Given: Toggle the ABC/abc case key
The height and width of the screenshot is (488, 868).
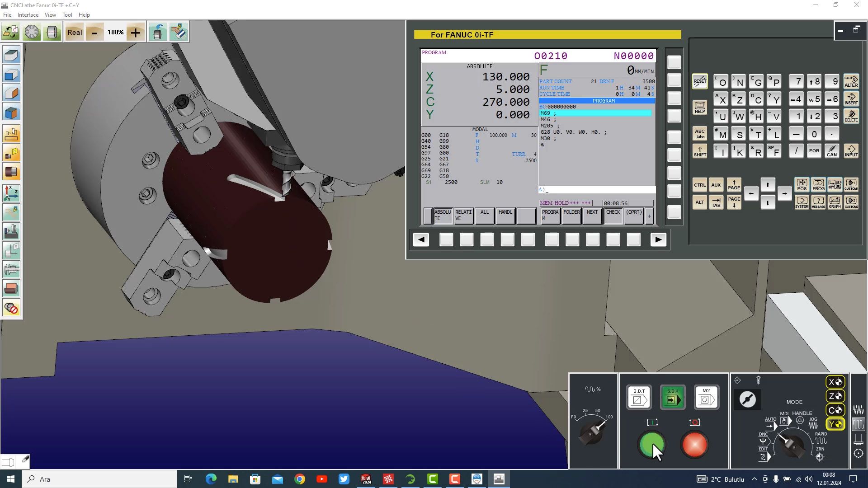Looking at the screenshot, I should tap(700, 134).
